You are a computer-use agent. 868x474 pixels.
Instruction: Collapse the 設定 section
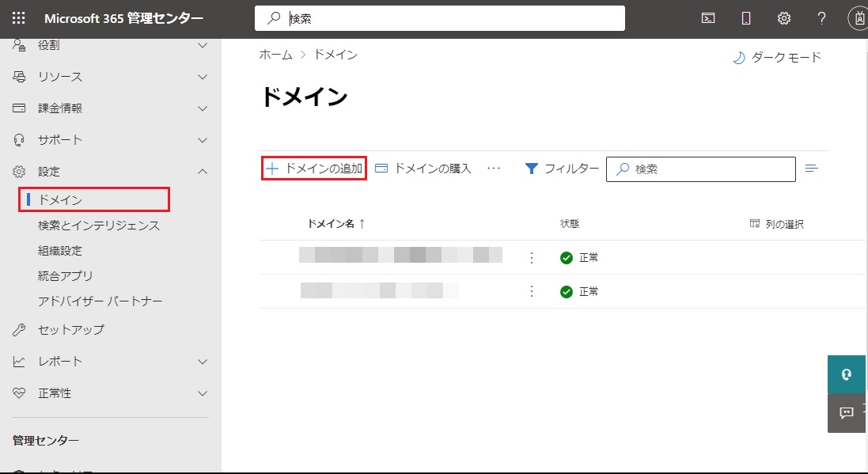(x=203, y=172)
